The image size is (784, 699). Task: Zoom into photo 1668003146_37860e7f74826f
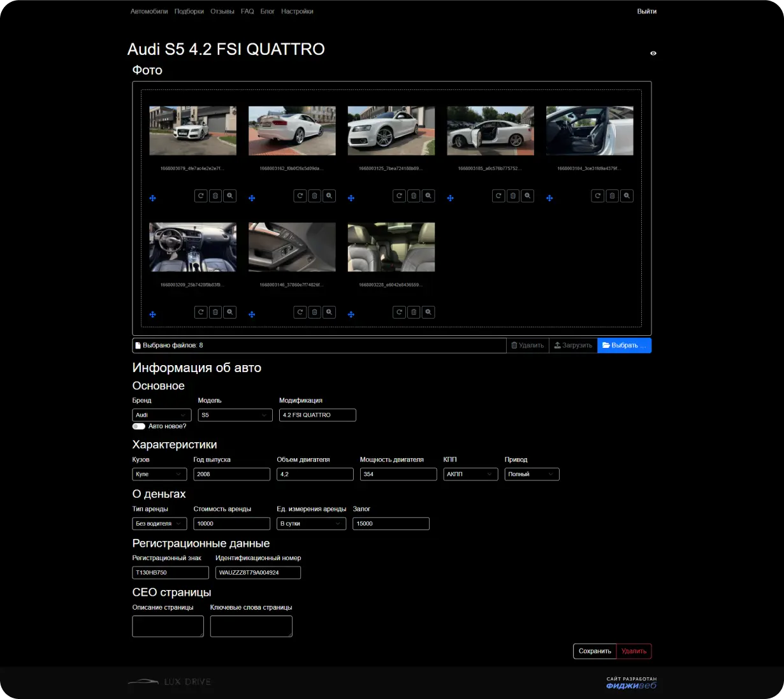click(x=330, y=312)
